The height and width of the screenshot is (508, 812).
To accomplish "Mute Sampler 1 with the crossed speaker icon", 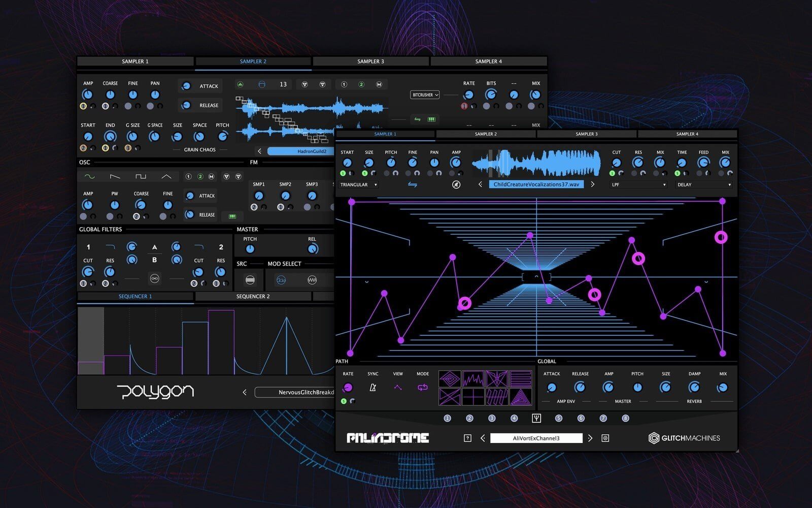I will 456,184.
